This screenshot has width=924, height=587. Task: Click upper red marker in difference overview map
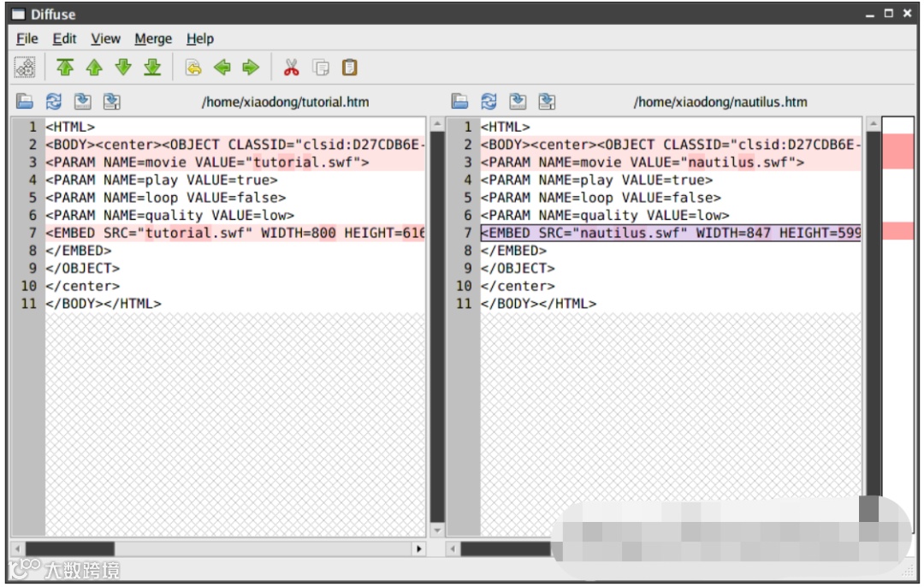pyautogui.click(x=898, y=151)
